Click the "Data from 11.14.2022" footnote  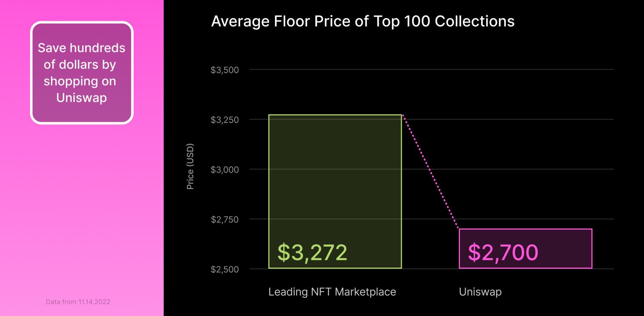click(x=78, y=302)
